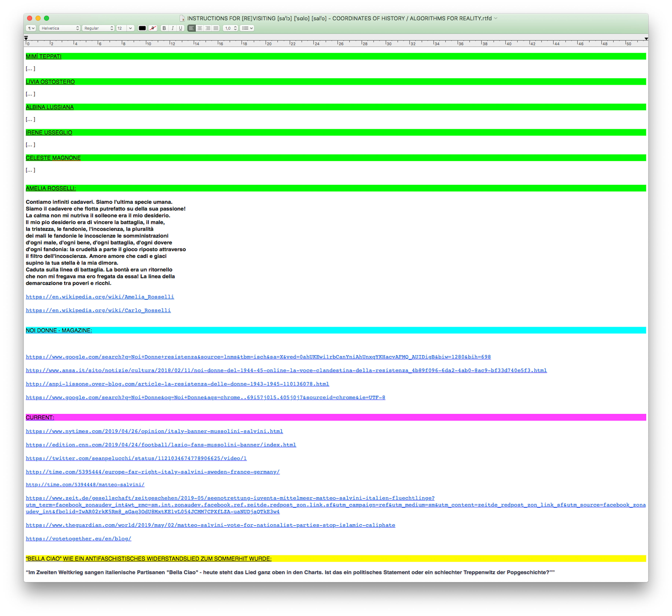
Task: Click the document proxy icon in title
Action: (x=182, y=18)
